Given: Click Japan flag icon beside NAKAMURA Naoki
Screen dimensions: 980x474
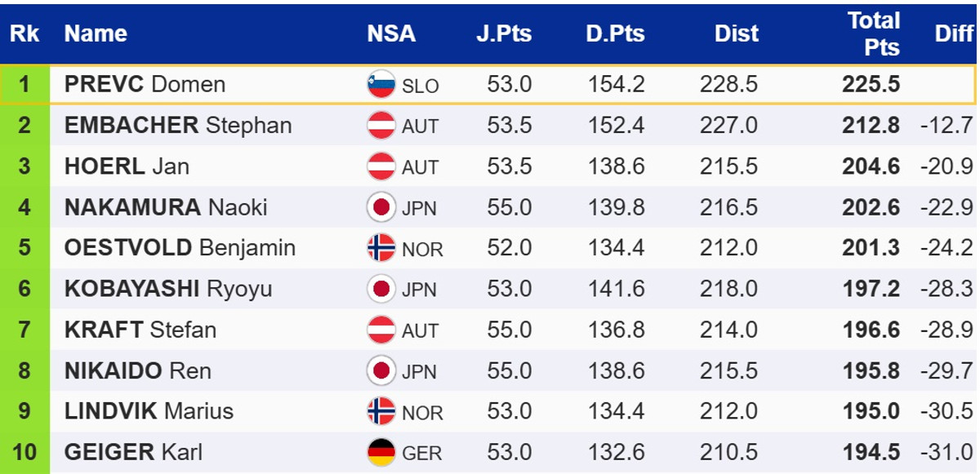Looking at the screenshot, I should pos(381,207).
